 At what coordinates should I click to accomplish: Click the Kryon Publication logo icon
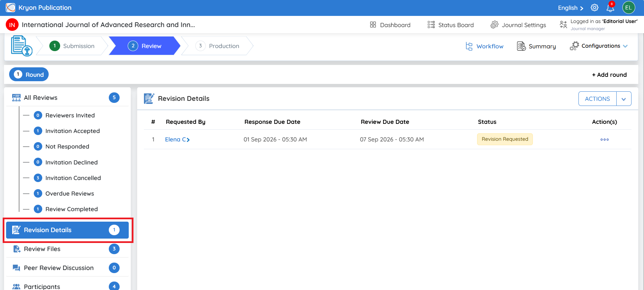(x=10, y=7)
